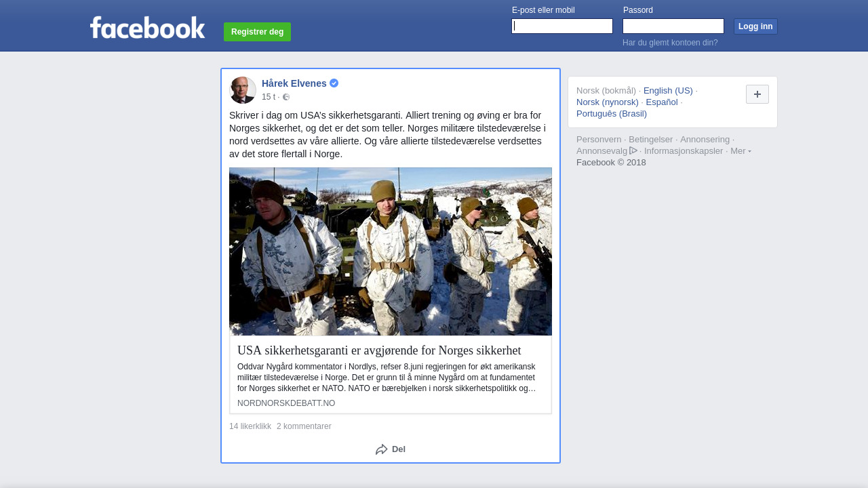Click the public globe privacy icon
This screenshot has width=868, height=488.
286,97
